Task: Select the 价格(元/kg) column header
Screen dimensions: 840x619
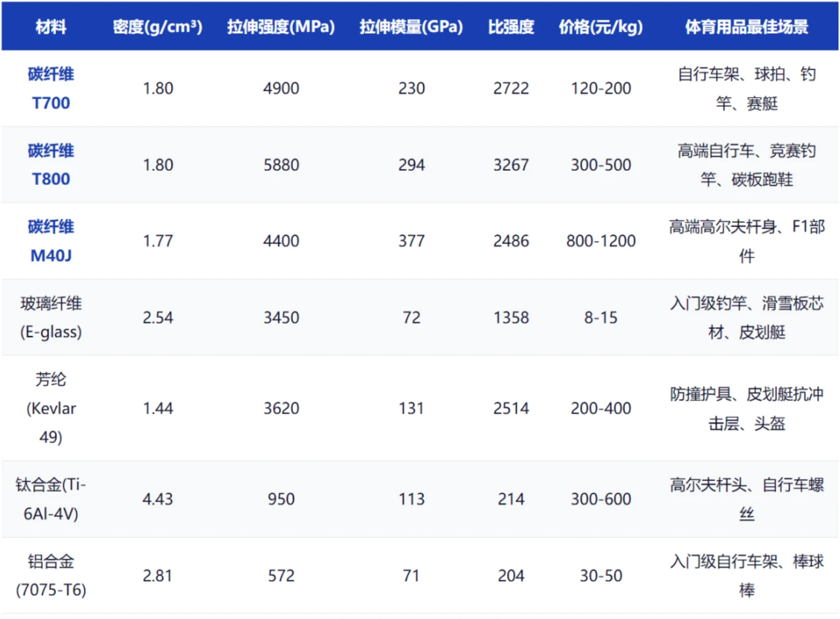Action: (x=601, y=26)
